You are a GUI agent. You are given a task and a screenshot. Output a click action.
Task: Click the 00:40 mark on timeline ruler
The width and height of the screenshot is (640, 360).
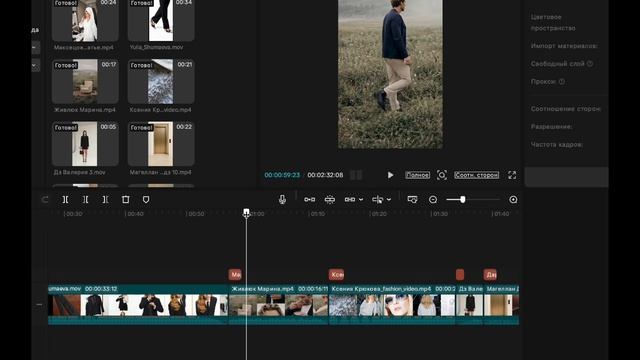tap(134, 214)
